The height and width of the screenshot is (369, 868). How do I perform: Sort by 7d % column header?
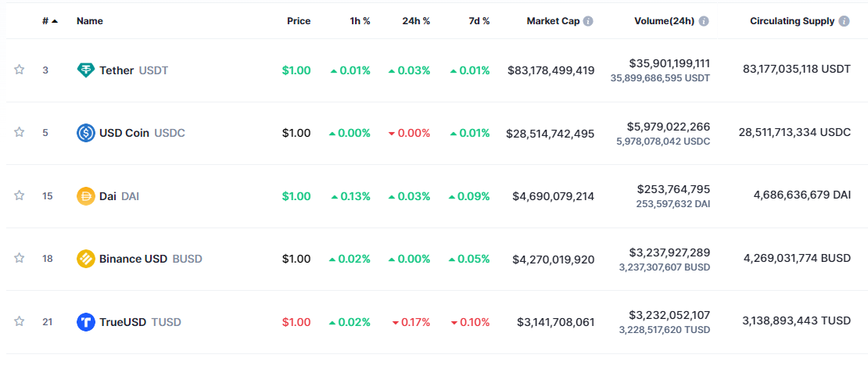click(479, 21)
